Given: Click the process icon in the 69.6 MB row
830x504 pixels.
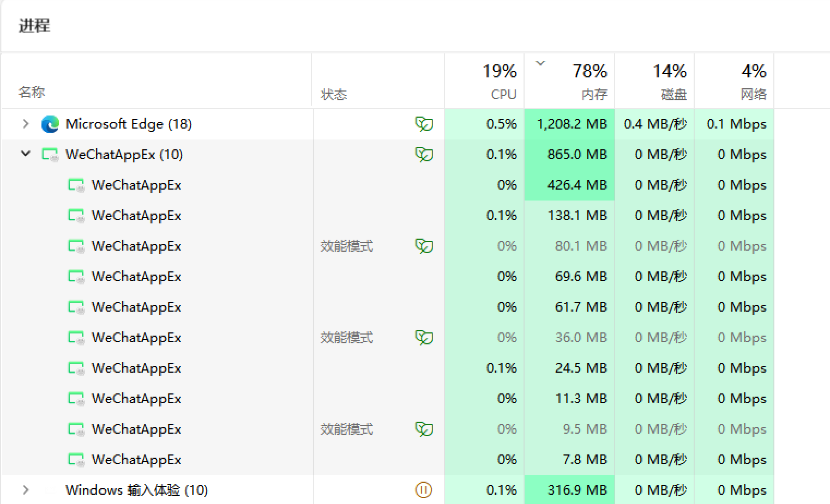Looking at the screenshot, I should coord(76,277).
